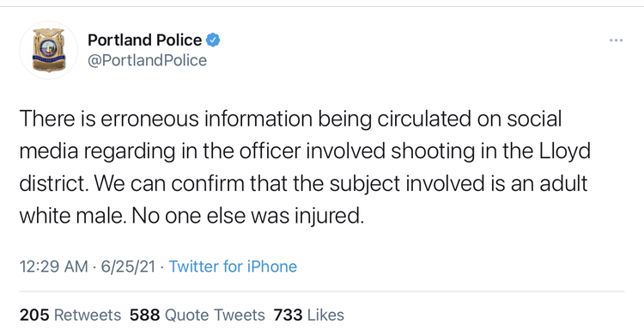Click the 6/25/21 date
This screenshot has height=331, width=644.
[128, 267]
